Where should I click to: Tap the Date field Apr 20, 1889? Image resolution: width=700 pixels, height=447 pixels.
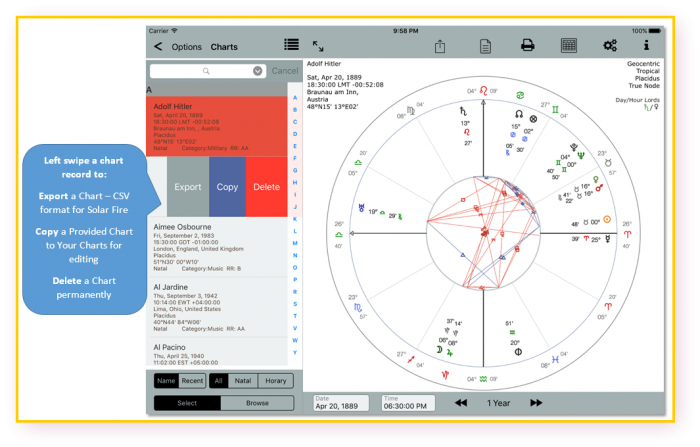(x=341, y=403)
